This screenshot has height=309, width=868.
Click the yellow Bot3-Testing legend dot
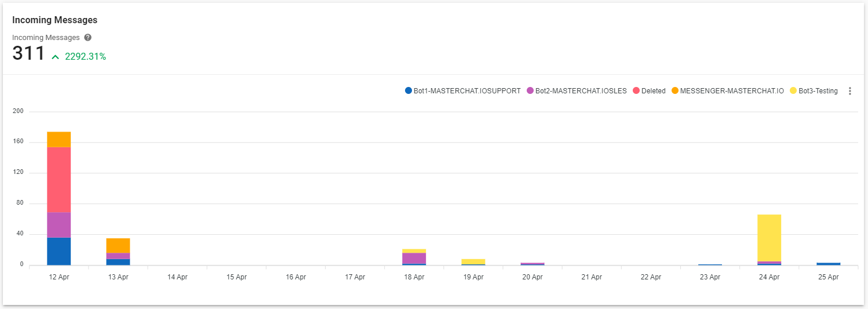[794, 91]
